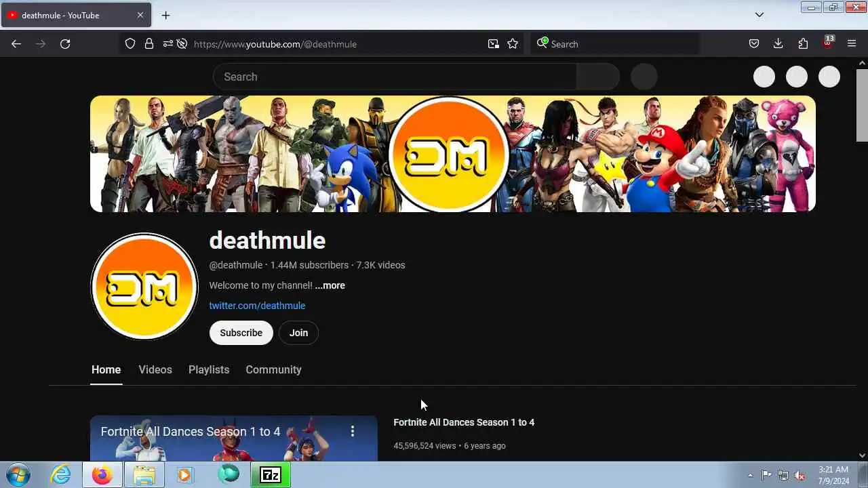Click the 7.3K videos text
Screen dimensions: 868x488
point(381,265)
